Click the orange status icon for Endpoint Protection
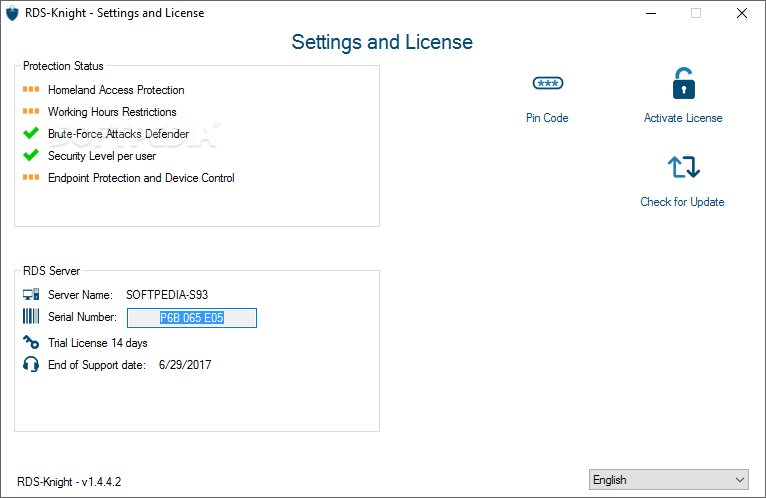The height and width of the screenshot is (498, 766). tap(31, 177)
